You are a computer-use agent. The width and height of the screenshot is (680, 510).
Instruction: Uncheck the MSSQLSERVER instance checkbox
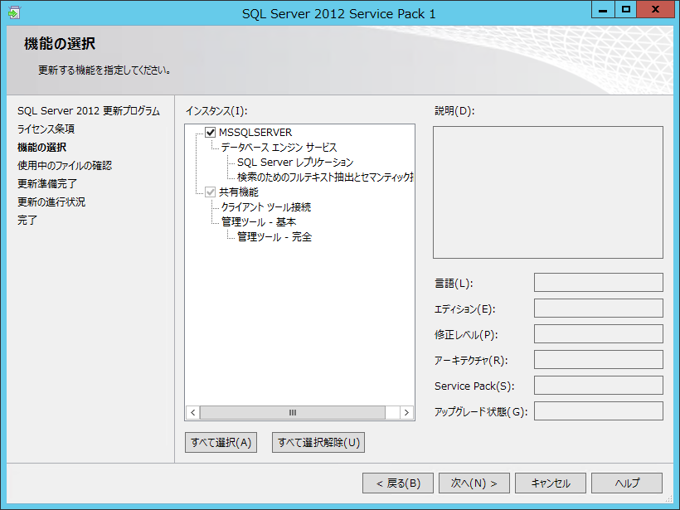[210, 132]
